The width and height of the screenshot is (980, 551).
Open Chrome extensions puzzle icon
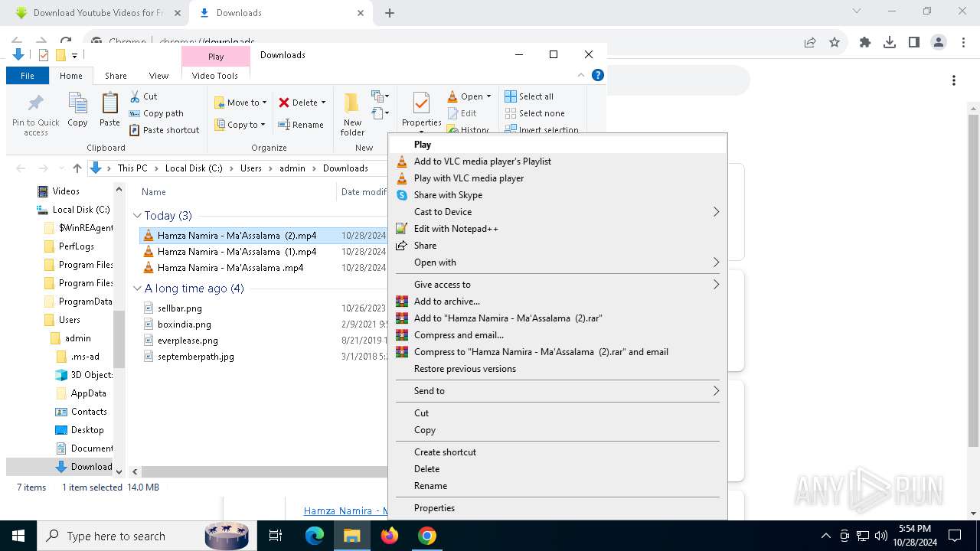[x=865, y=43]
